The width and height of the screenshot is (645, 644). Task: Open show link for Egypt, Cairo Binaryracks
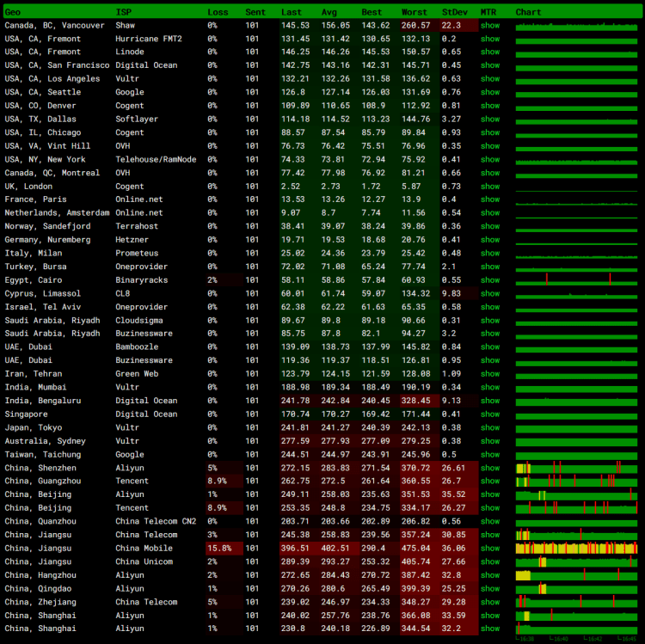click(489, 280)
